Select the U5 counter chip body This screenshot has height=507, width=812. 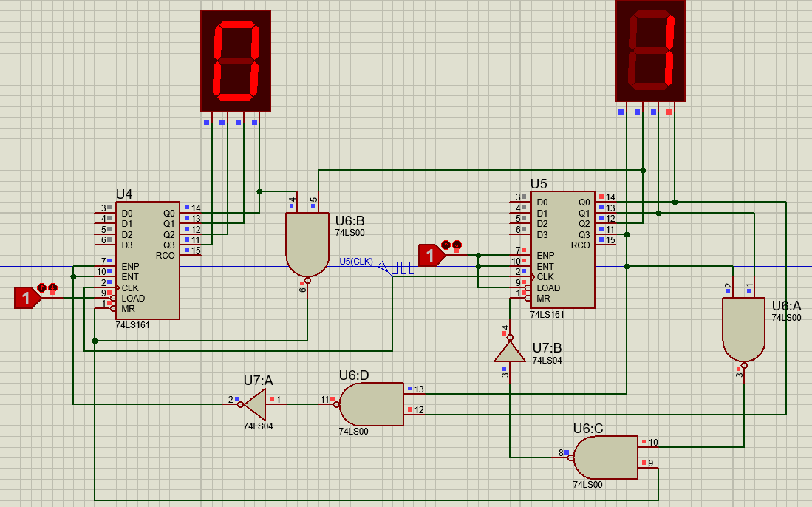point(562,250)
